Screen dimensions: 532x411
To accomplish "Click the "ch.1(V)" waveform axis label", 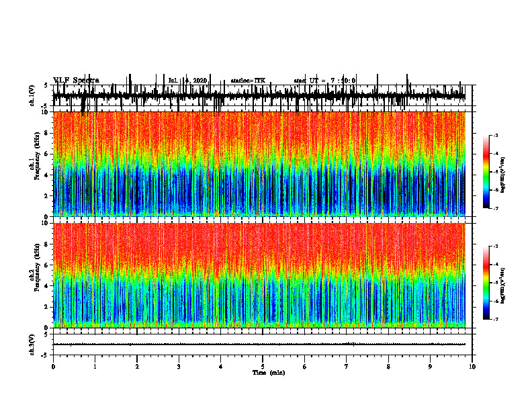I will pos(32,95).
